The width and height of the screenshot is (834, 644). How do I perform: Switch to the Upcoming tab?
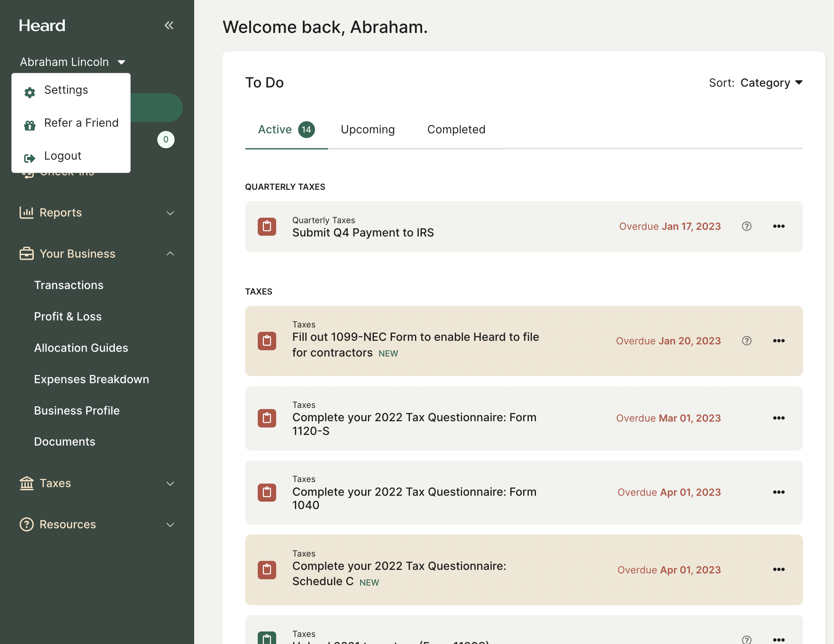coord(368,129)
